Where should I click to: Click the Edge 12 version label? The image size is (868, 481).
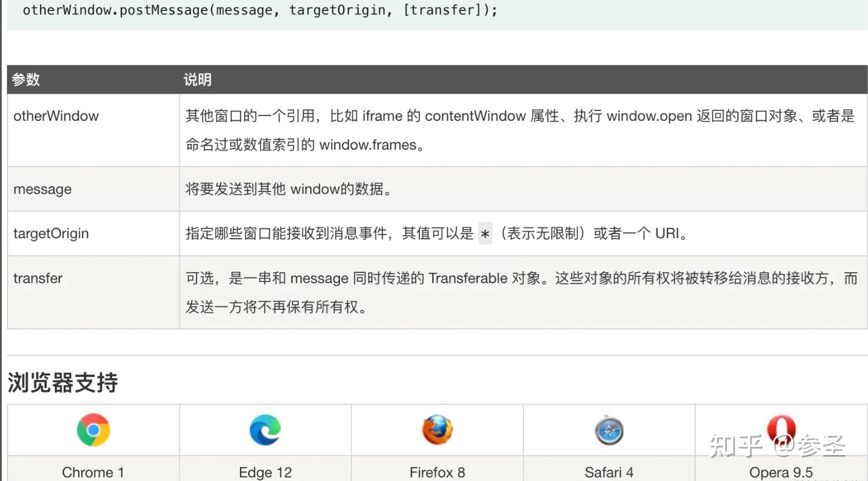point(265,472)
